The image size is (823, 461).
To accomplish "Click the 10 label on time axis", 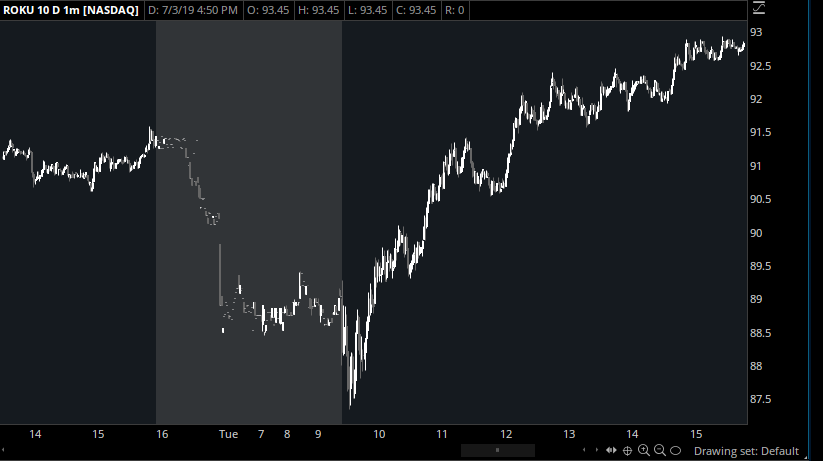I will coord(379,434).
